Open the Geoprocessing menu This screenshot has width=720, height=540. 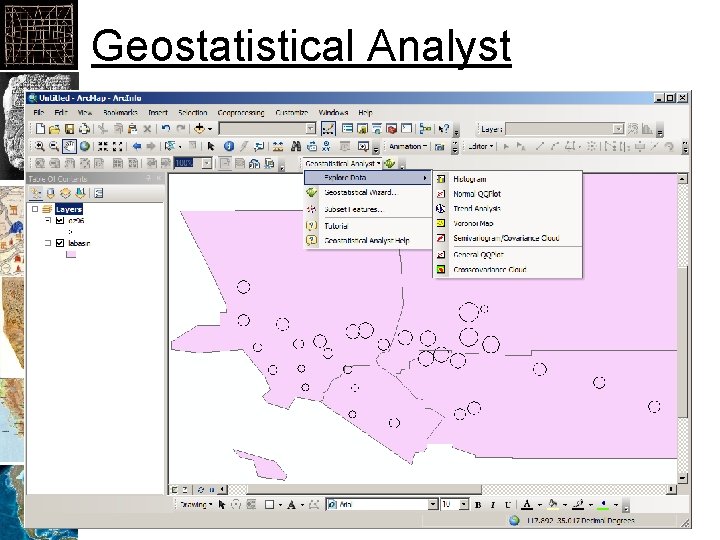241,112
